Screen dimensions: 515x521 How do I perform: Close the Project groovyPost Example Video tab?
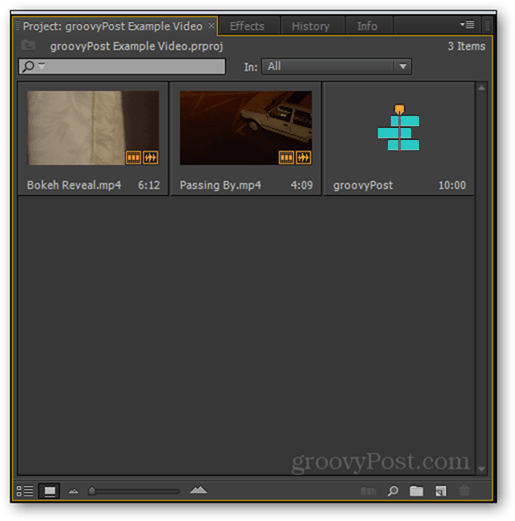pyautogui.click(x=211, y=26)
